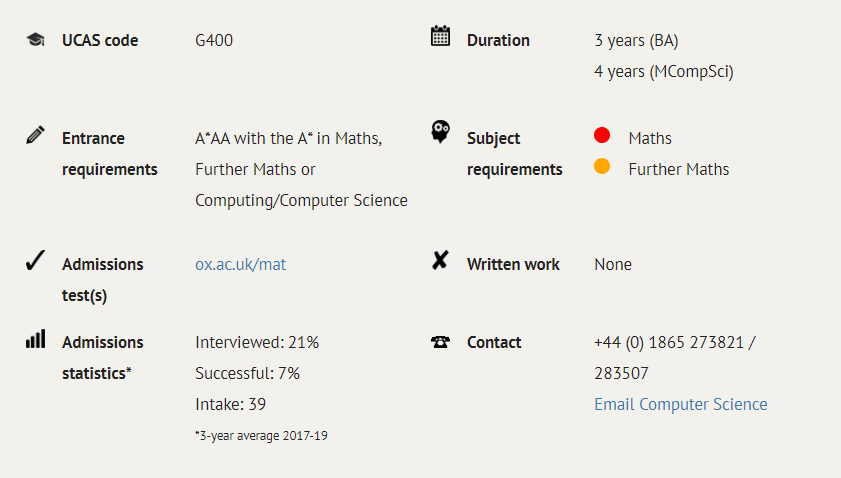Click the pencil icon for Entrance requirements
The width and height of the screenshot is (841, 478).
point(35,135)
